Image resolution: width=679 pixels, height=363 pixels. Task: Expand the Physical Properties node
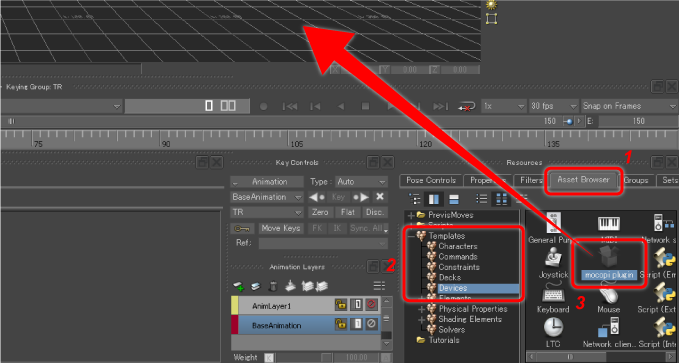point(421,309)
